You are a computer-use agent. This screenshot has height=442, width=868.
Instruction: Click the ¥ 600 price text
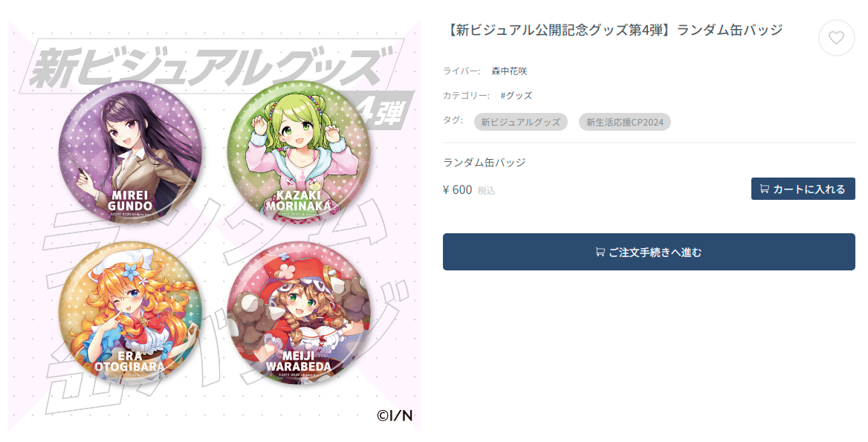[458, 189]
